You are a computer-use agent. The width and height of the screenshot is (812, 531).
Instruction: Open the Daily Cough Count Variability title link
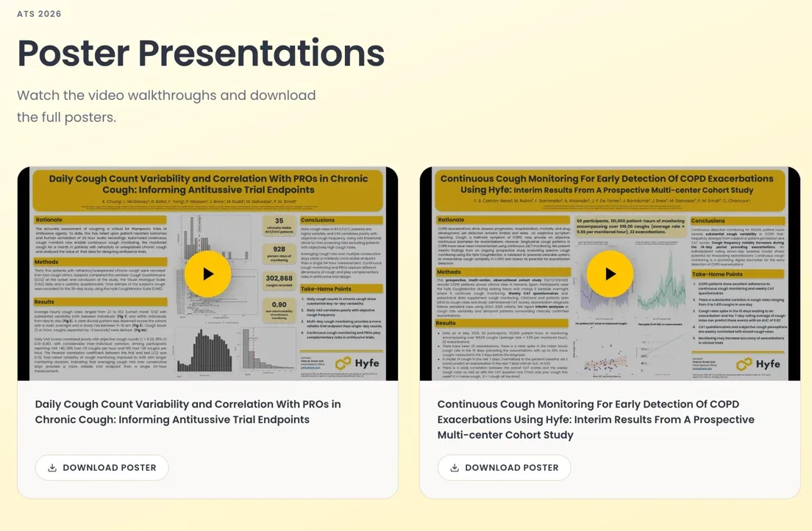tap(188, 412)
